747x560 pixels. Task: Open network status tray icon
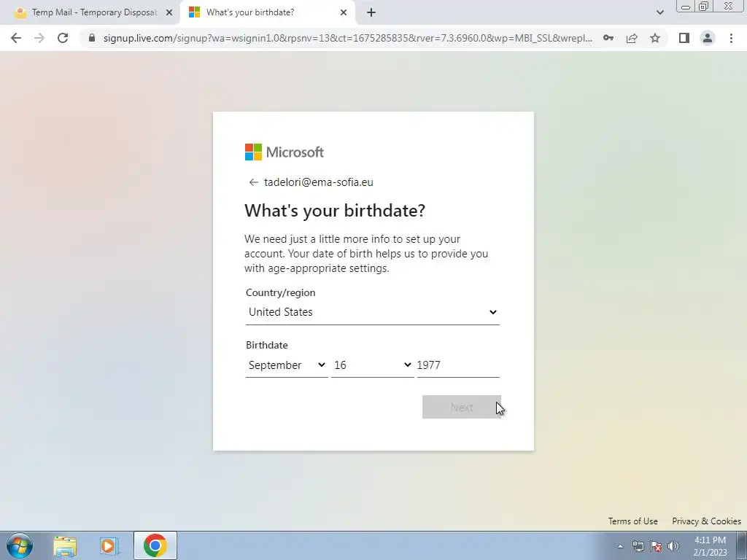[x=638, y=546]
